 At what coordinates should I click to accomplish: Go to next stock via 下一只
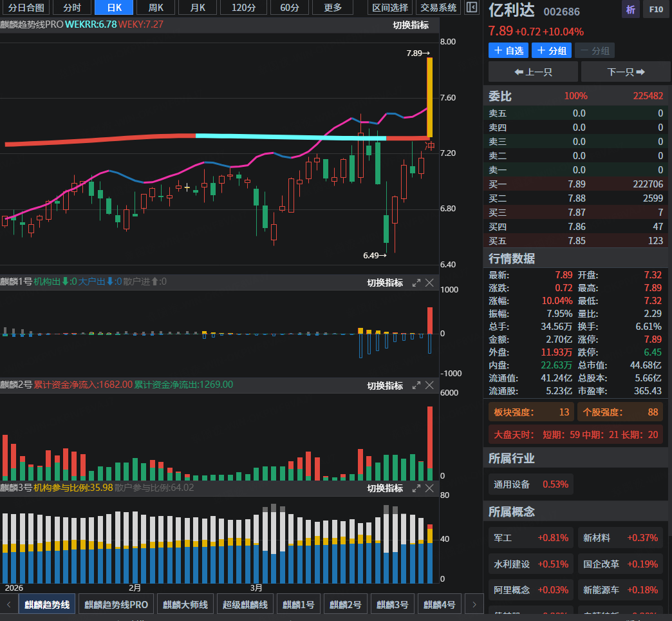[x=626, y=72]
